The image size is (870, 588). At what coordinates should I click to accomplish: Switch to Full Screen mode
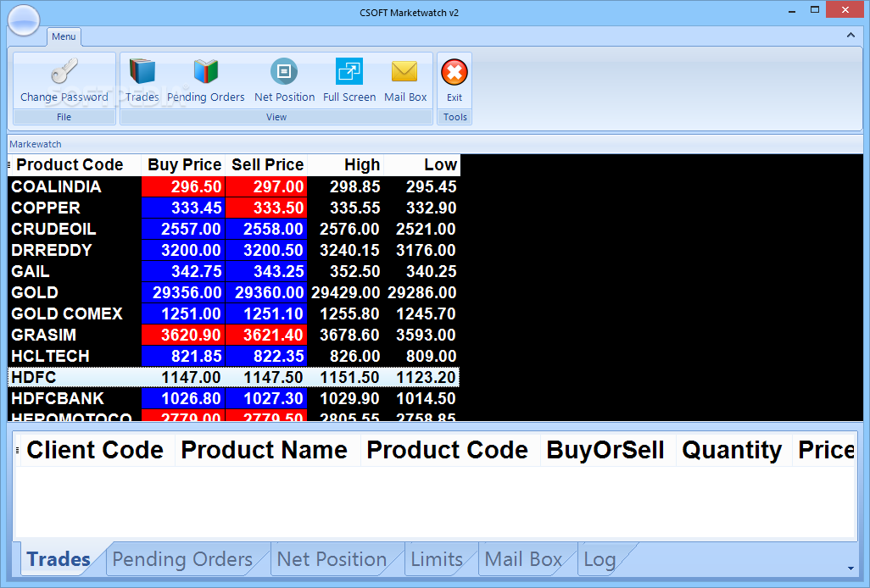(x=349, y=80)
